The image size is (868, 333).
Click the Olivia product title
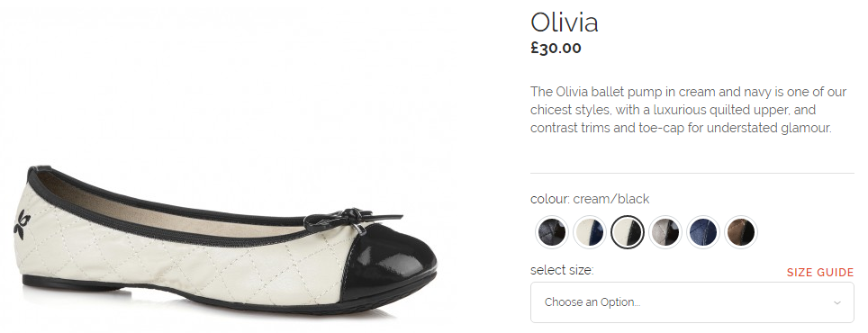click(564, 22)
